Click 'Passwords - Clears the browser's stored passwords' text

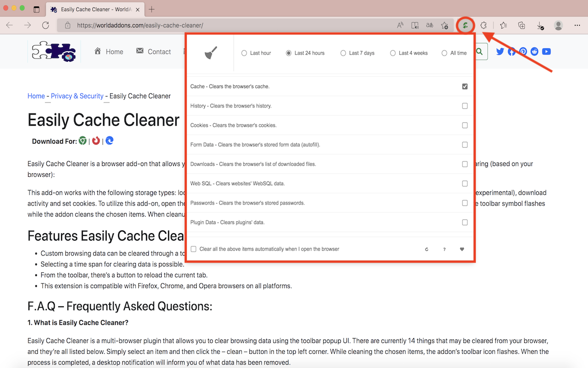(248, 203)
